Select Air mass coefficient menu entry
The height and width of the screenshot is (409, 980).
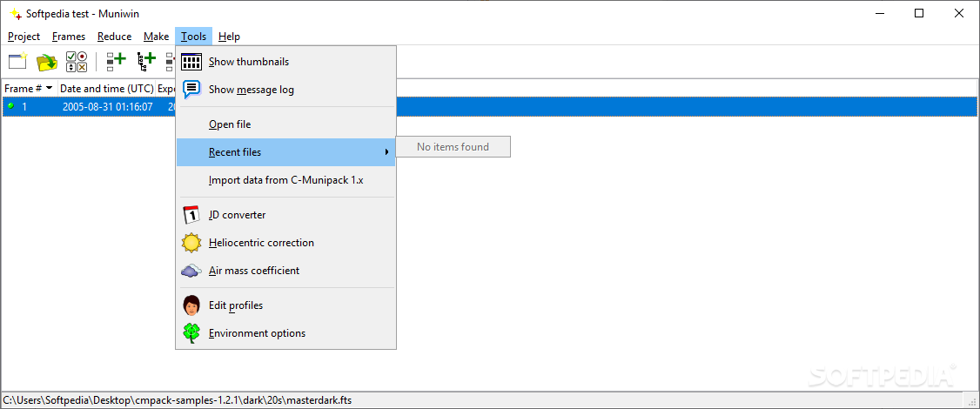(x=285, y=271)
